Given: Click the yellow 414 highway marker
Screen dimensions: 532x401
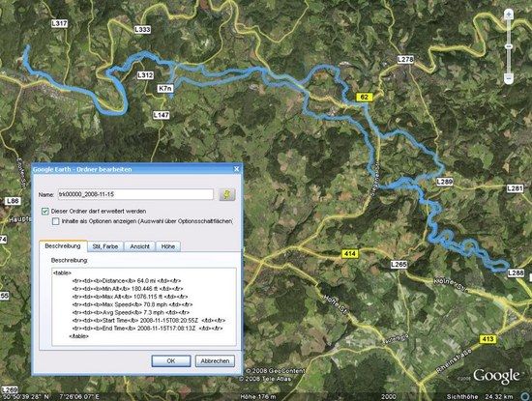Looking at the screenshot, I should tap(349, 253).
